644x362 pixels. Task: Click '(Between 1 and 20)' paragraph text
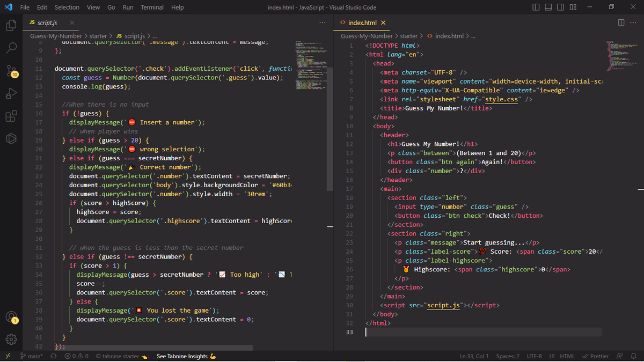tap(488, 153)
